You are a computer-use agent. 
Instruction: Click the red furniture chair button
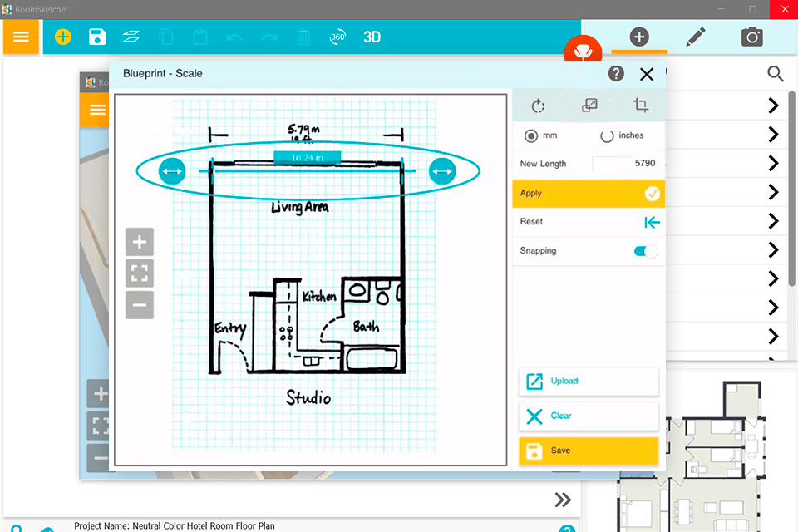click(x=583, y=50)
